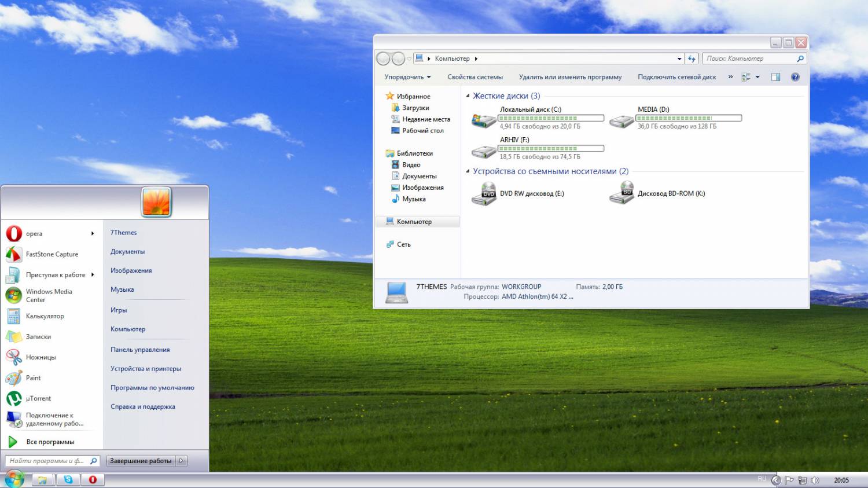Collapse the Жесткие диски group

click(468, 96)
